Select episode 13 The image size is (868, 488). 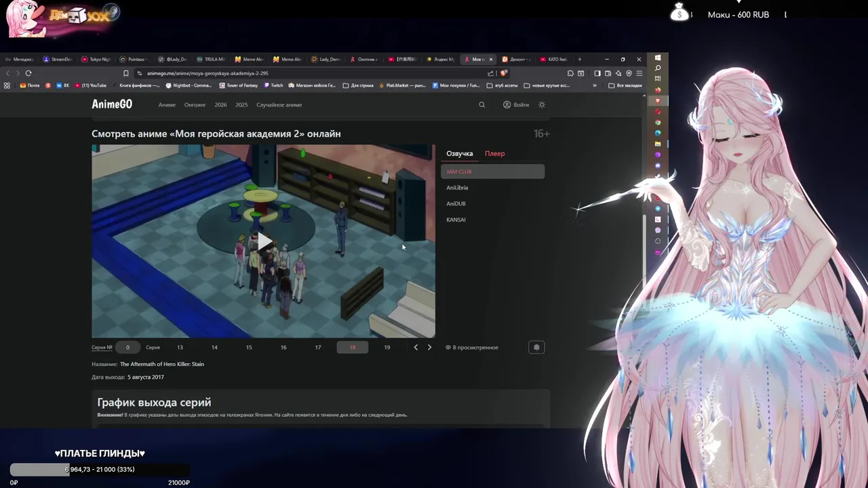pos(180,347)
